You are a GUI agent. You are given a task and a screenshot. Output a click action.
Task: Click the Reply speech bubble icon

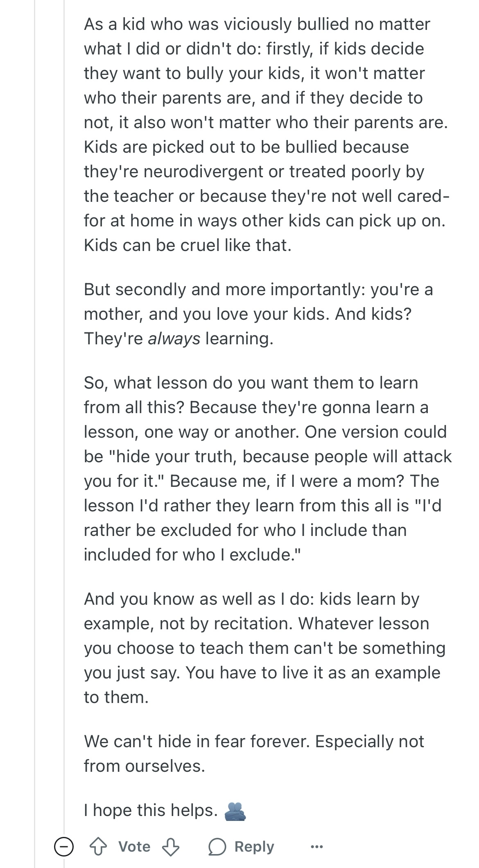(x=217, y=847)
